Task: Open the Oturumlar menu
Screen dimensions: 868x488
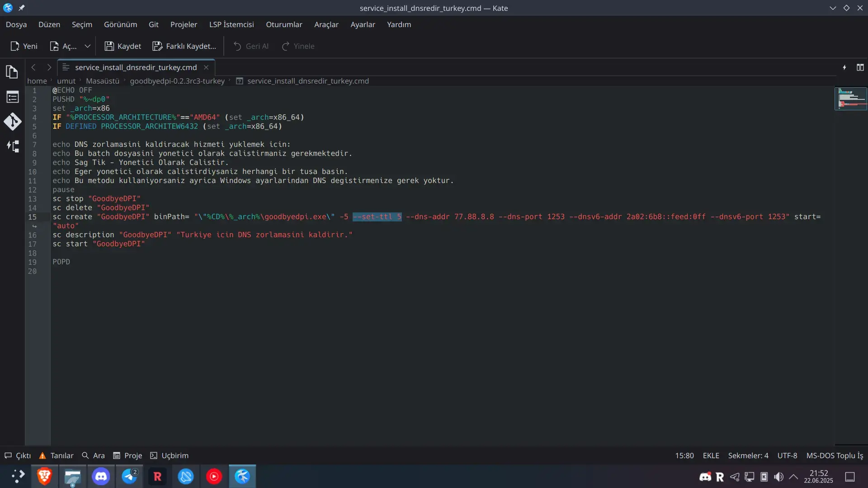Action: pyautogui.click(x=284, y=24)
